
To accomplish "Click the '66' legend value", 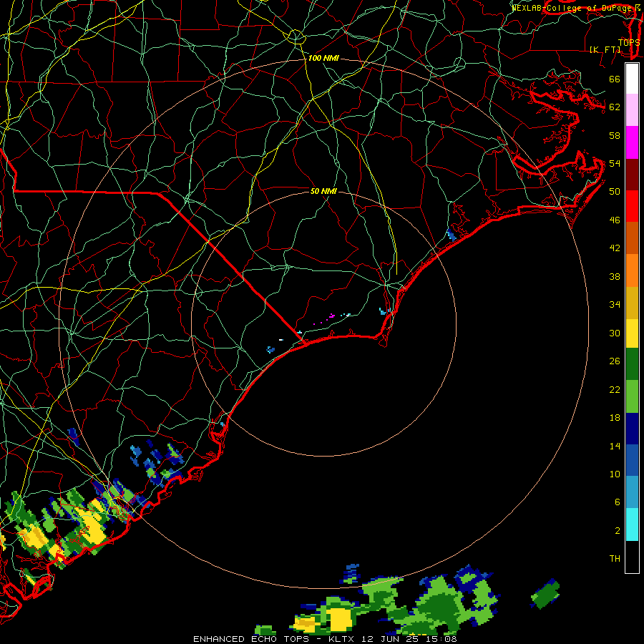I will tap(615, 79).
